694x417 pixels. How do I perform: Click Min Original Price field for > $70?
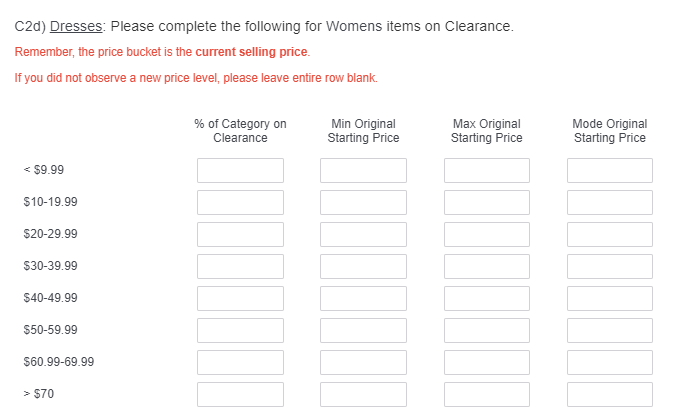(x=363, y=394)
